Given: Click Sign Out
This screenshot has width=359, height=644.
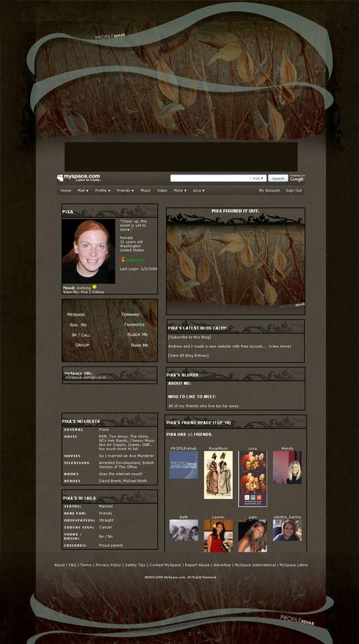Looking at the screenshot, I should pos(294,191).
